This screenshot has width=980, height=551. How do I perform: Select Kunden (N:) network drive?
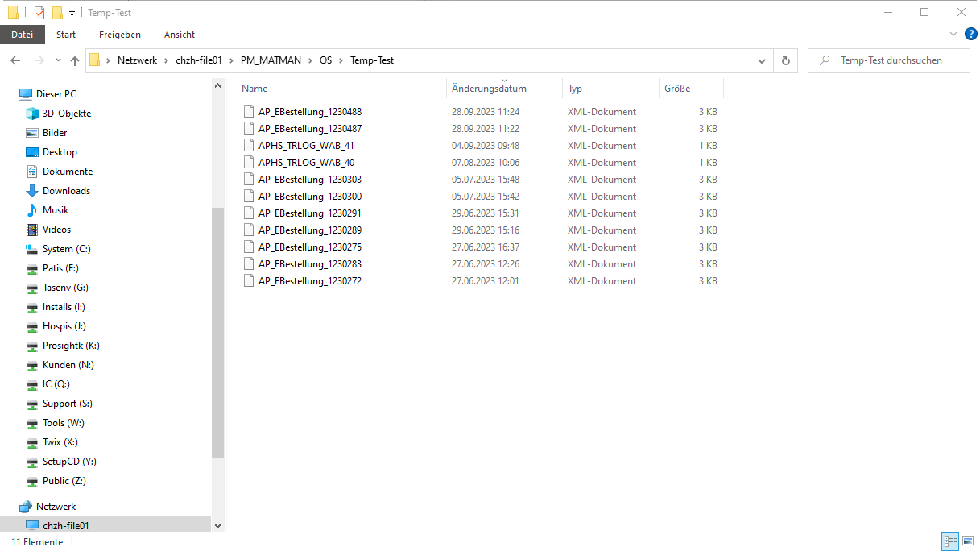pyautogui.click(x=68, y=365)
